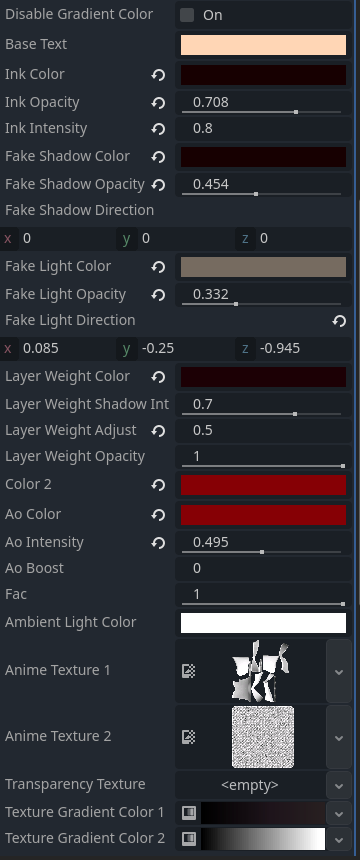Click Anime Texture 1 image icon
The width and height of the screenshot is (360, 860).
point(189,670)
